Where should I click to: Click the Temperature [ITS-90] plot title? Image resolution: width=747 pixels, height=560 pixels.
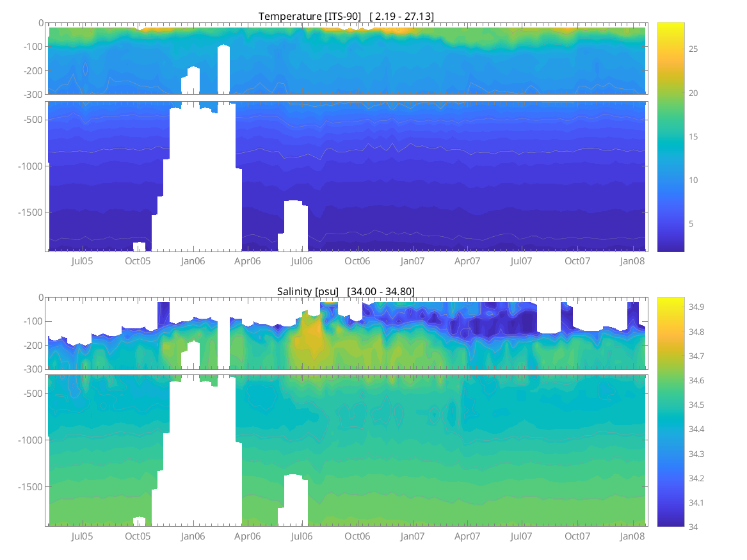click(346, 16)
